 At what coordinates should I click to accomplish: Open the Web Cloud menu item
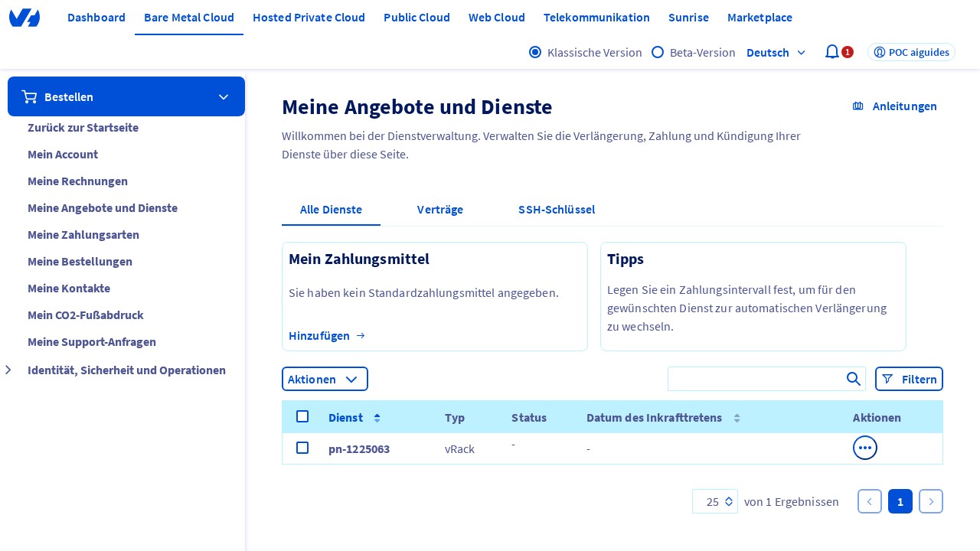tap(497, 17)
